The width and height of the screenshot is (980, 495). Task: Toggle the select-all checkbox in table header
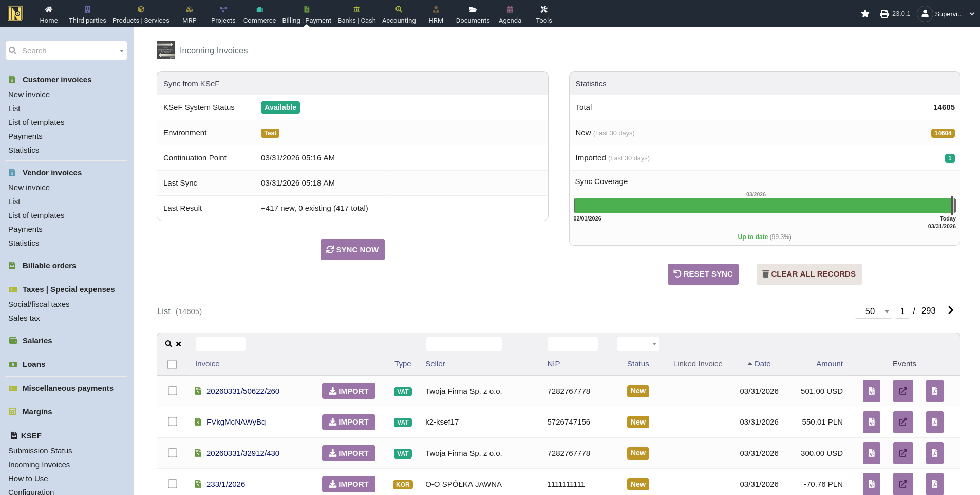click(172, 364)
